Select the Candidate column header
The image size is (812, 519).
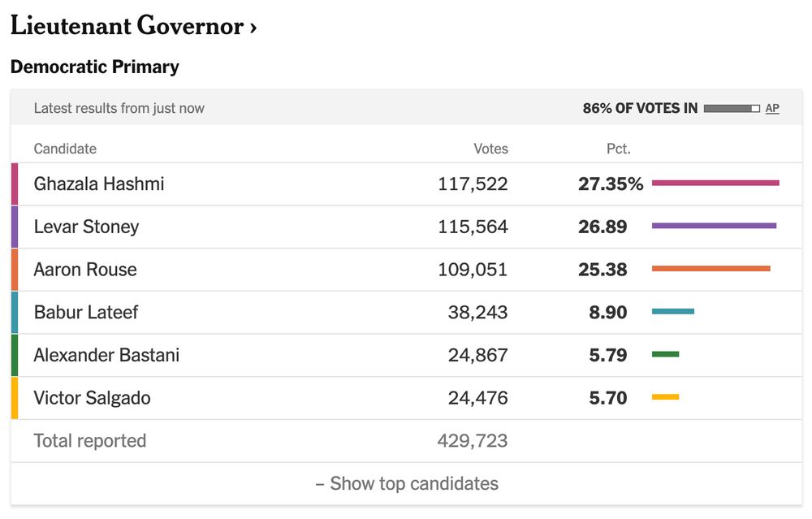coord(65,149)
